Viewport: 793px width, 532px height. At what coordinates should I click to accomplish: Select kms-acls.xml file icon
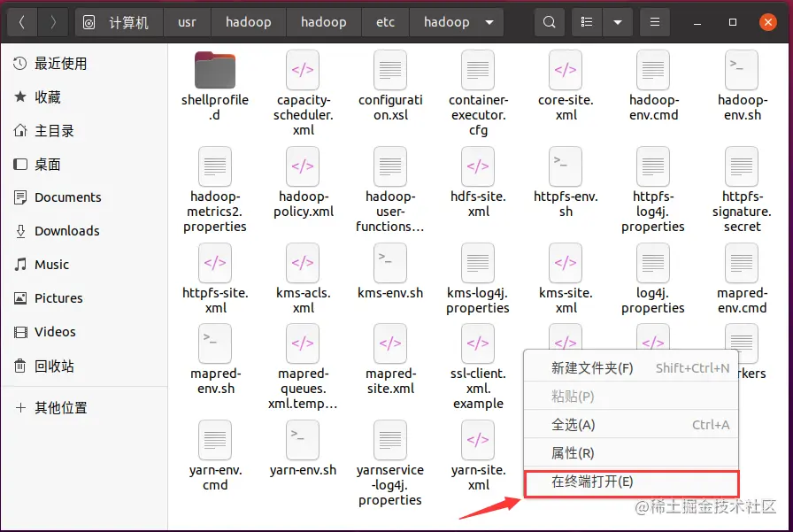click(x=303, y=263)
